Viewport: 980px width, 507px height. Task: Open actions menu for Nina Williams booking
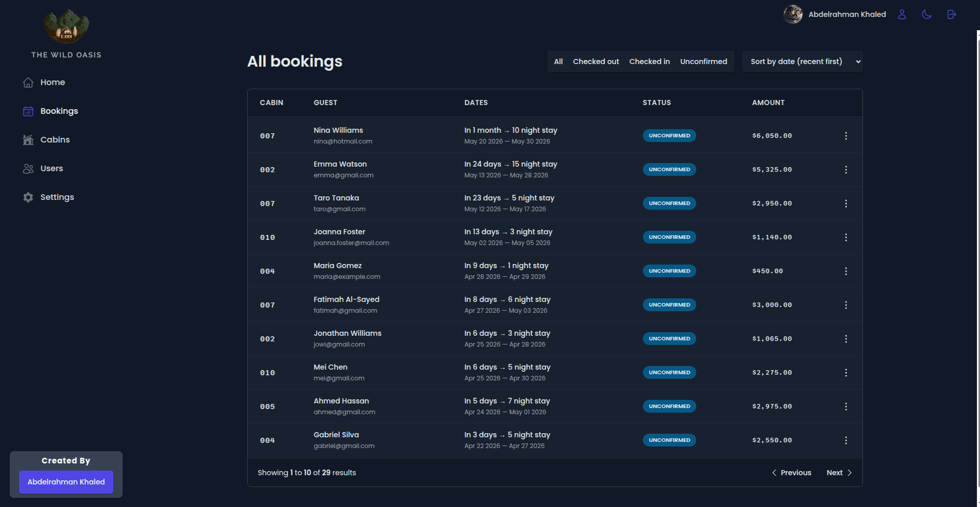[846, 136]
